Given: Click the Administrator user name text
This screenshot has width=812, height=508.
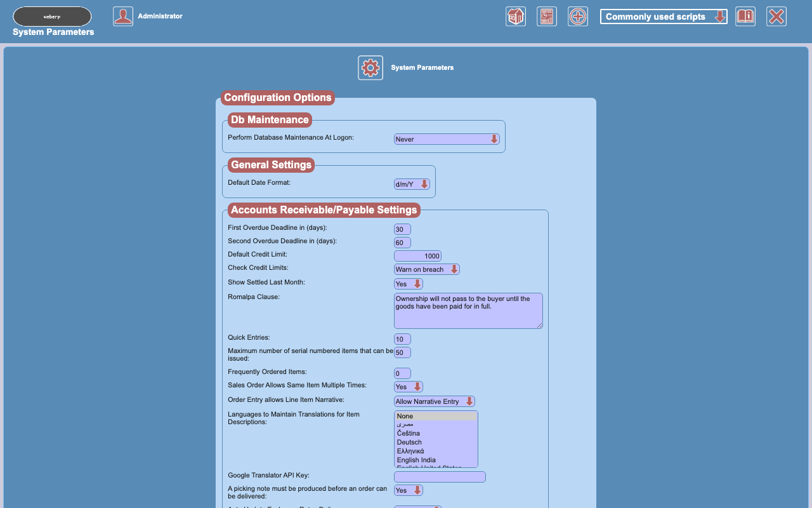Looking at the screenshot, I should click(160, 16).
